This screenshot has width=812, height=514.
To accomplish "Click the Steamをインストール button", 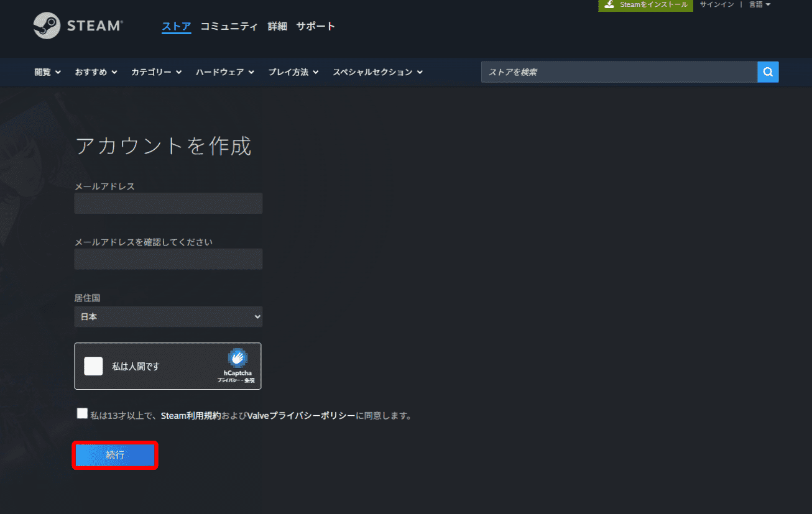I will click(x=646, y=5).
